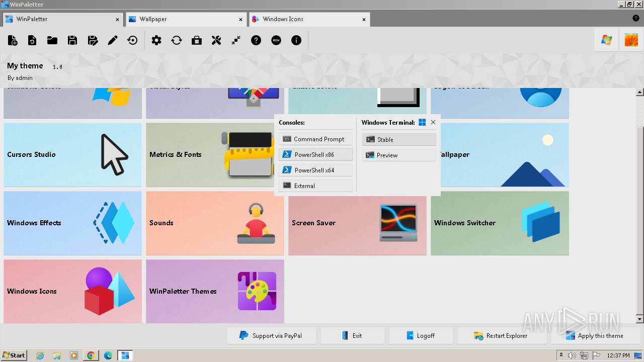The width and height of the screenshot is (644, 362).
Task: Click the help icon at the tab bar's right end
Action: point(636,18)
